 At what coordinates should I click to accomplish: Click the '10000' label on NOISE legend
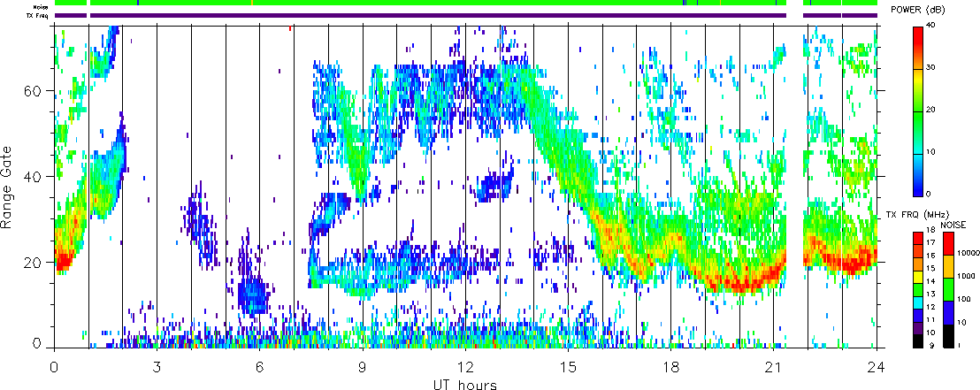point(969,253)
